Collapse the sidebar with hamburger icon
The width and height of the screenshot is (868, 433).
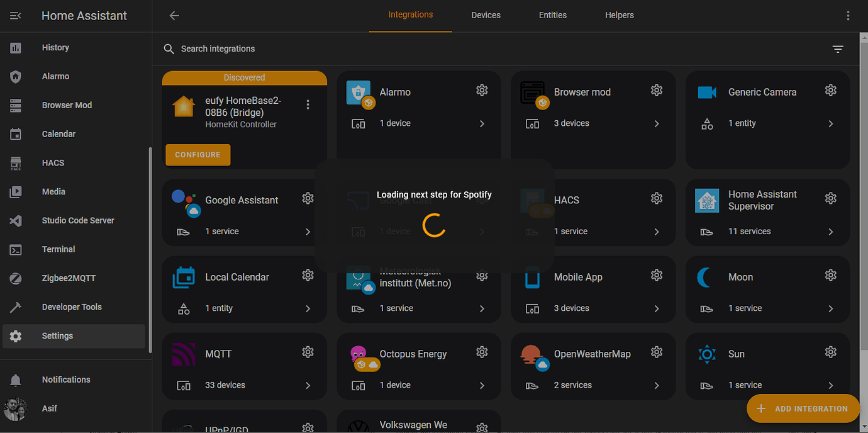click(16, 16)
